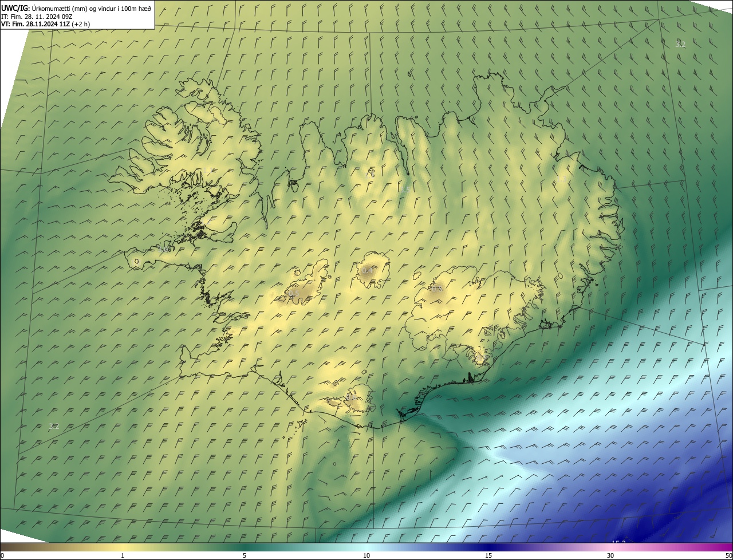733x560 pixels.
Task: Click the '0.4' value label on the central glacier
Action: [367, 270]
